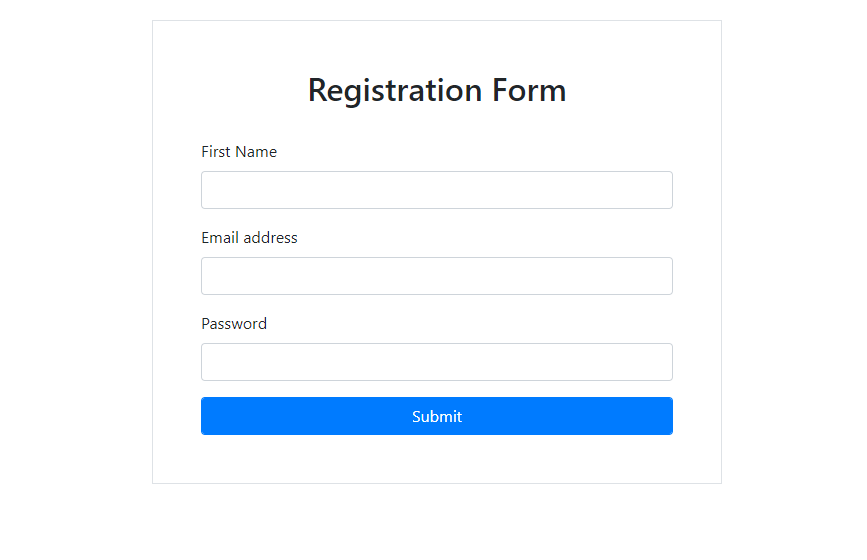Place cursor in the First Name box
This screenshot has height=560, width=867.
[436, 190]
